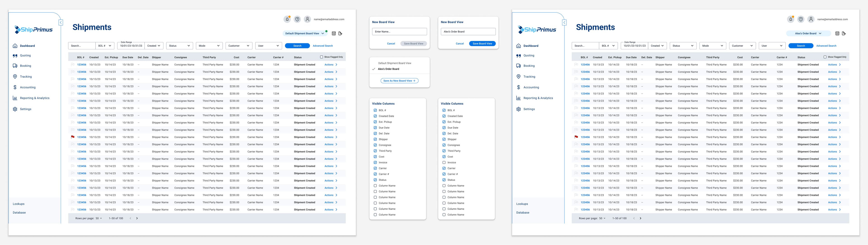Open Created dropdown on Default Shipment Board screen
The image size is (868, 245).
154,46
